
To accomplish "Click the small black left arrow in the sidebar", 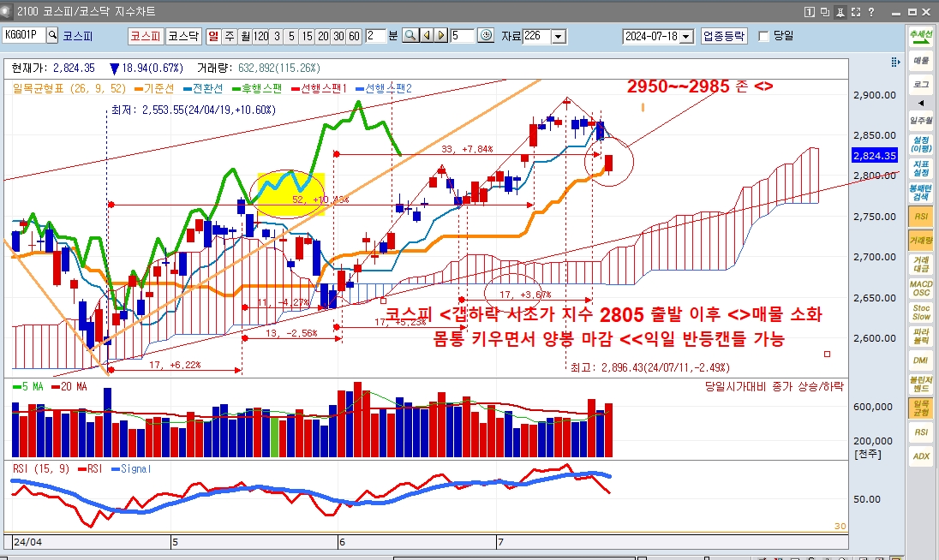I will [921, 103].
